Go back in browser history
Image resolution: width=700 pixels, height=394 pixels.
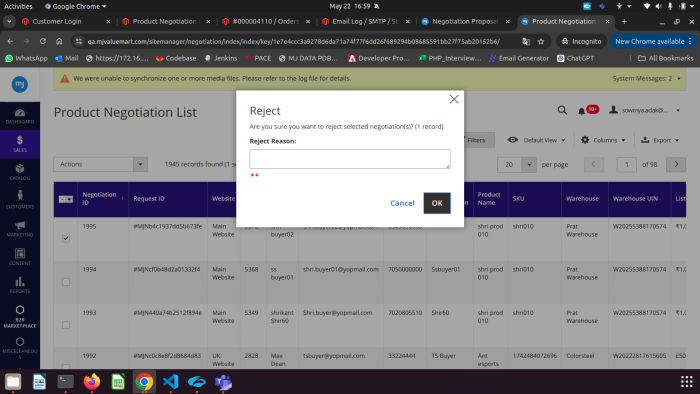10,41
